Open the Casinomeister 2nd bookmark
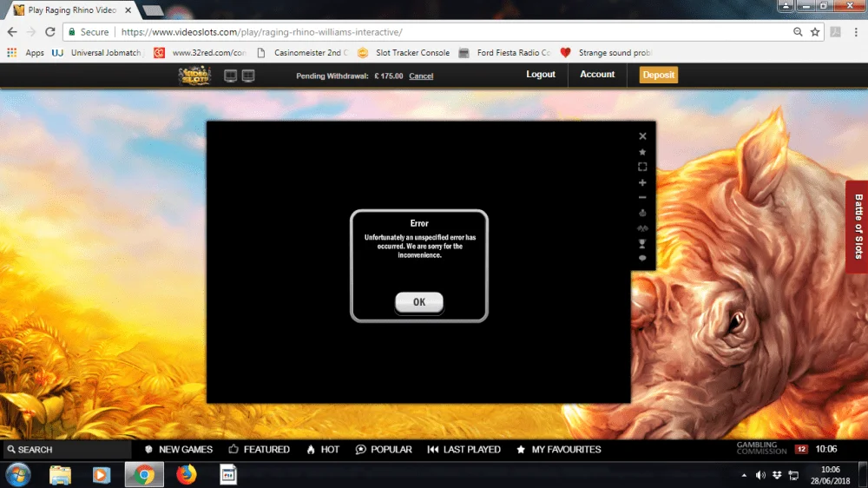The height and width of the screenshot is (488, 868). point(302,53)
